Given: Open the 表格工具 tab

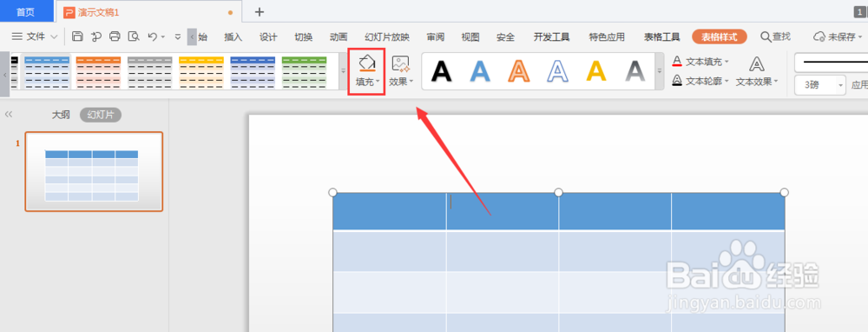Looking at the screenshot, I should [661, 37].
